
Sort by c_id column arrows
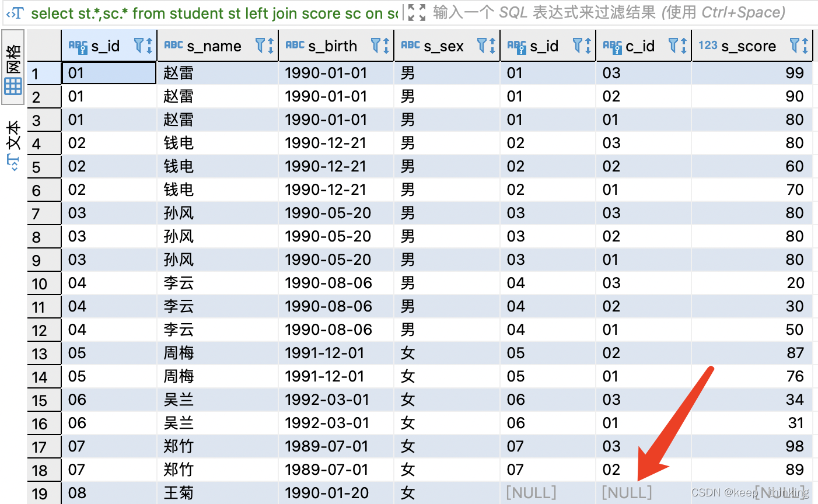[x=684, y=45]
